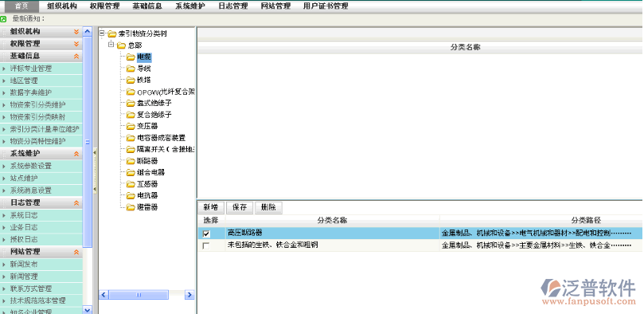Viewport: 644px width, 314px height.
Task: Click the folder icon beside 铁塔
Action: tap(131, 80)
